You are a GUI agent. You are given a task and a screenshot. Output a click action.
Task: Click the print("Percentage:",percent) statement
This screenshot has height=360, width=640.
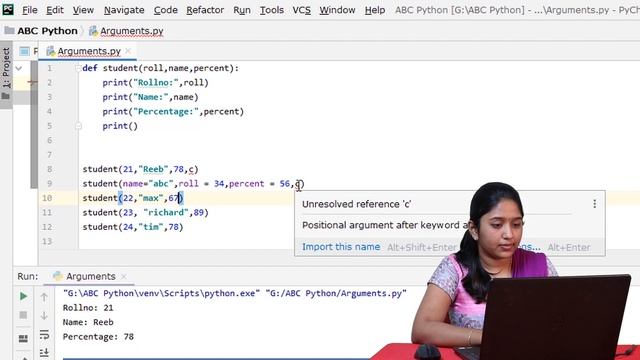click(173, 111)
